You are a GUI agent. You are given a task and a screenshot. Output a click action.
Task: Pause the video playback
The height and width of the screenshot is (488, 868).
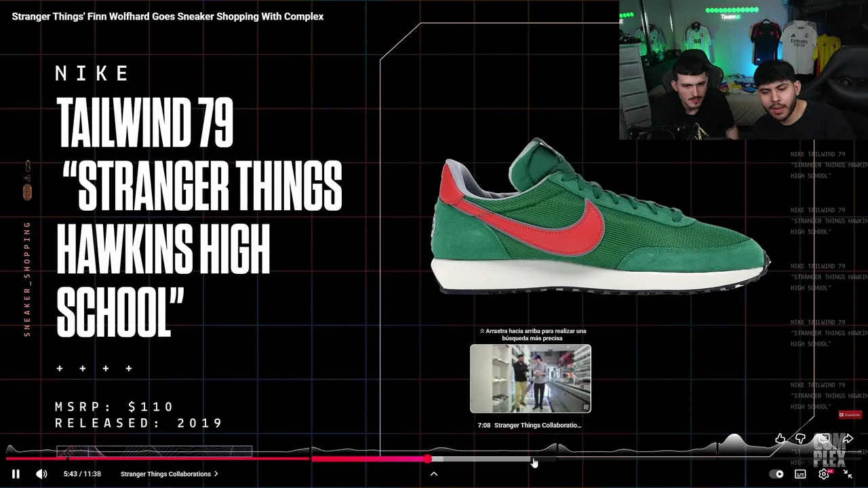(16, 474)
